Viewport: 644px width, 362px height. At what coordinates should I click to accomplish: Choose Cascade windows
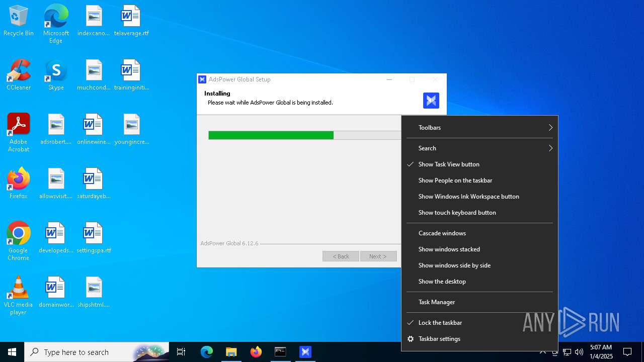[x=479, y=233]
